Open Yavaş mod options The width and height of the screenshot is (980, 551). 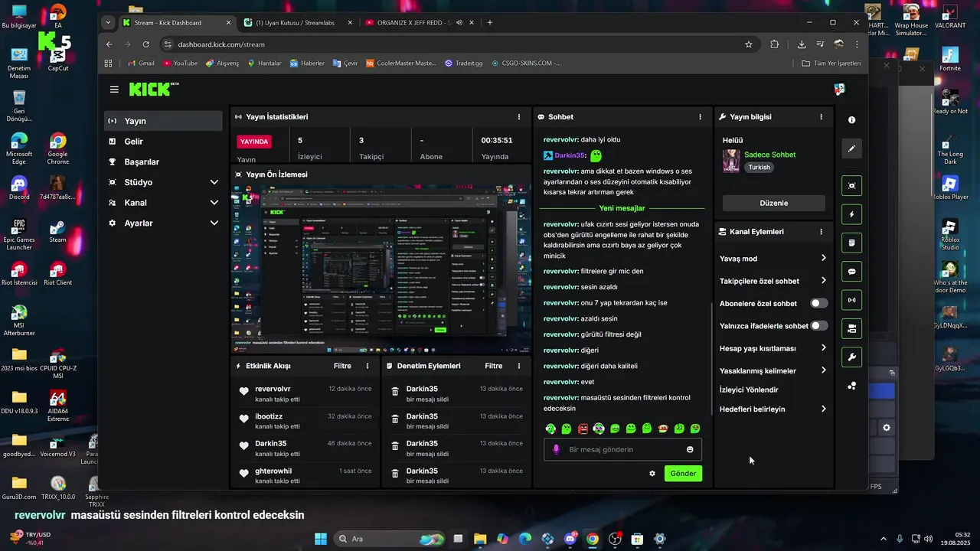pos(773,259)
